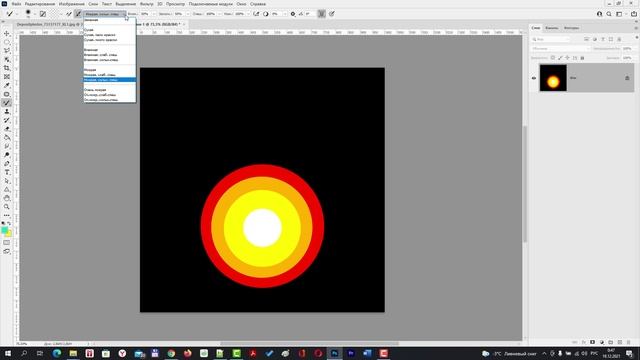The width and height of the screenshot is (640, 360).
Task: Filter layers by pixel layers icon
Action: 587,39
